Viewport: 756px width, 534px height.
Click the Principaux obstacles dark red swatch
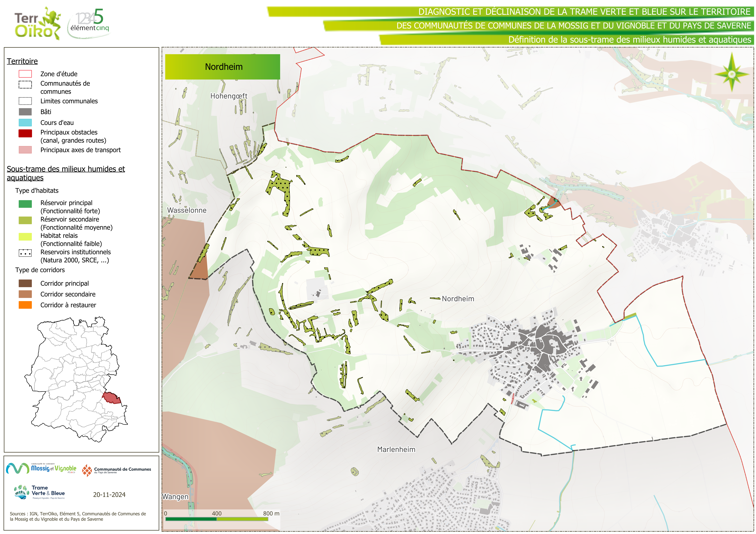click(25, 133)
